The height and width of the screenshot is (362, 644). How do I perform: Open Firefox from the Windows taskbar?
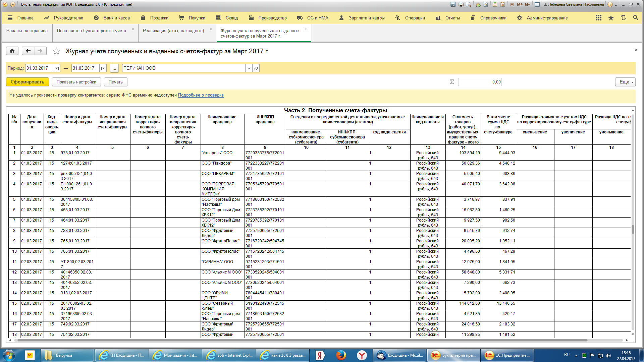click(x=341, y=355)
